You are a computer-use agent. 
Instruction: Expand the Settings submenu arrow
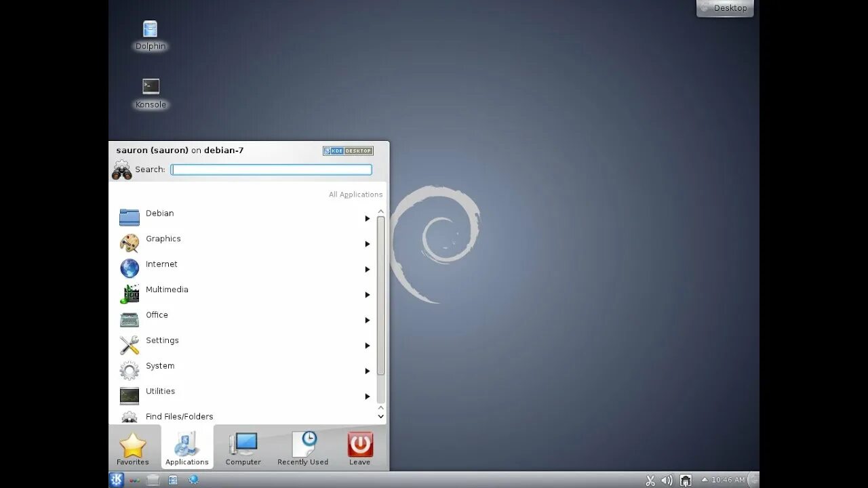[368, 346]
